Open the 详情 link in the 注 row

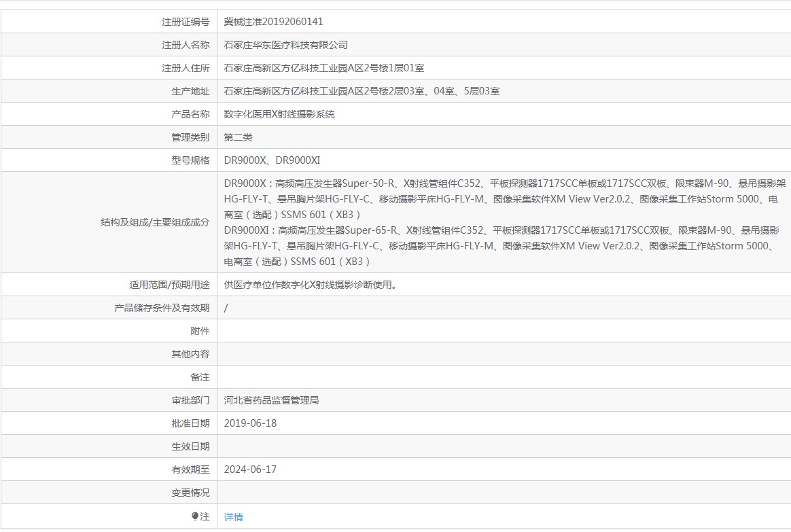coord(233,517)
